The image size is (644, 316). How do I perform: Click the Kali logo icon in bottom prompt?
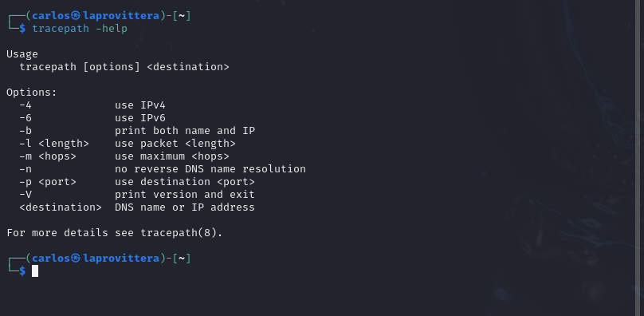pos(76,259)
